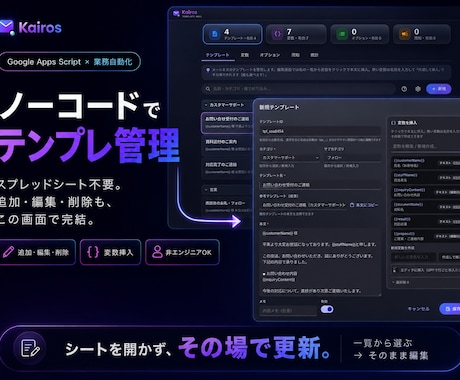
Task: Switch to the 統計 tab
Action: (314, 55)
